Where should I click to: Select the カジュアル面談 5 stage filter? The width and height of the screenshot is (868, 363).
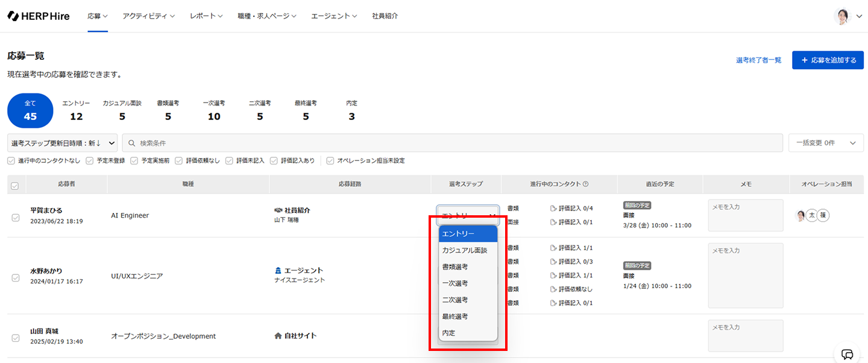tap(122, 111)
